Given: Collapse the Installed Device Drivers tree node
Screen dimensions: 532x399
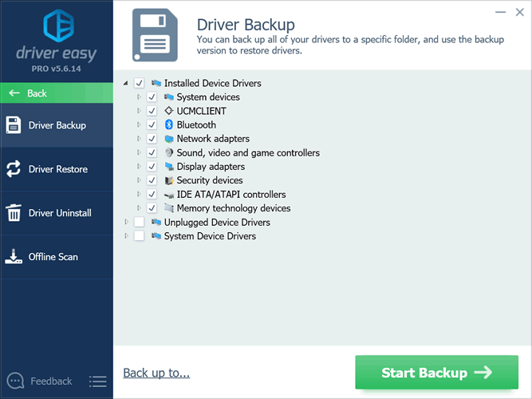Looking at the screenshot, I should pyautogui.click(x=126, y=83).
